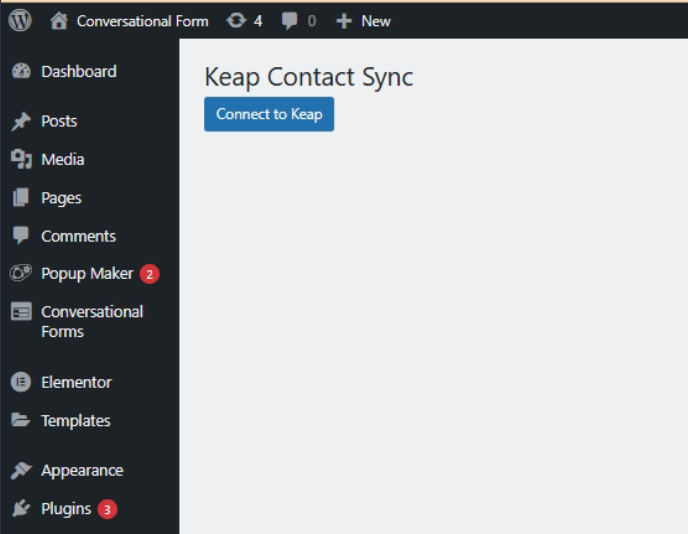Click the Pages icon in sidebar
Image resolution: width=688 pixels, height=534 pixels.
pos(21,198)
